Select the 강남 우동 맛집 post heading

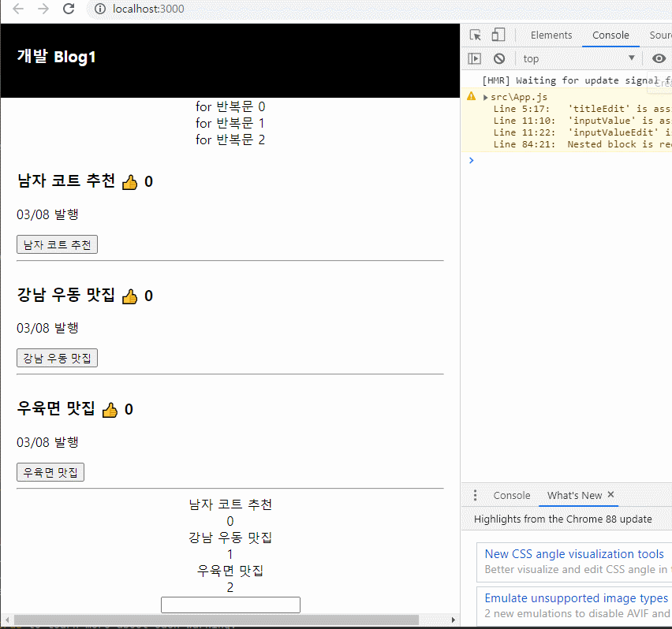[x=66, y=295]
